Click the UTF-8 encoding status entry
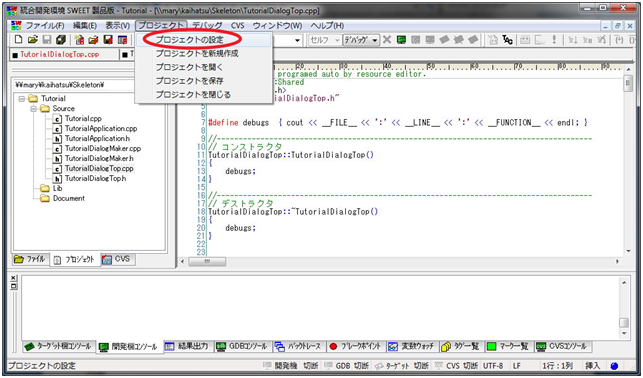Screen dimensions: 643x378 [x=493, y=366]
